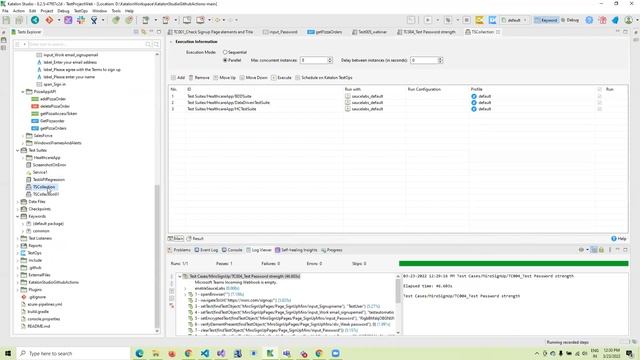Image resolution: width=640 pixels, height=360 pixels.
Task: Open the Project menu
Action: [x=47, y=11]
